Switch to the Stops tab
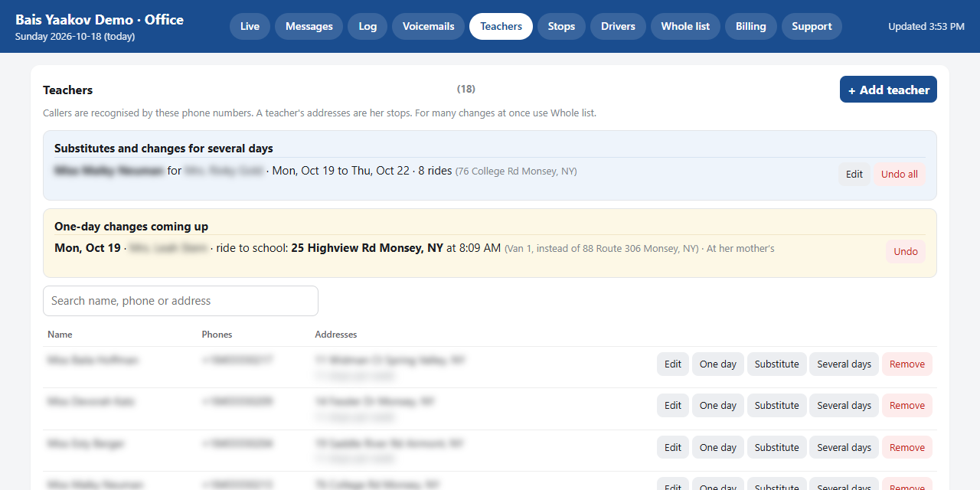Screen dimensions: 980x490 coord(561,26)
